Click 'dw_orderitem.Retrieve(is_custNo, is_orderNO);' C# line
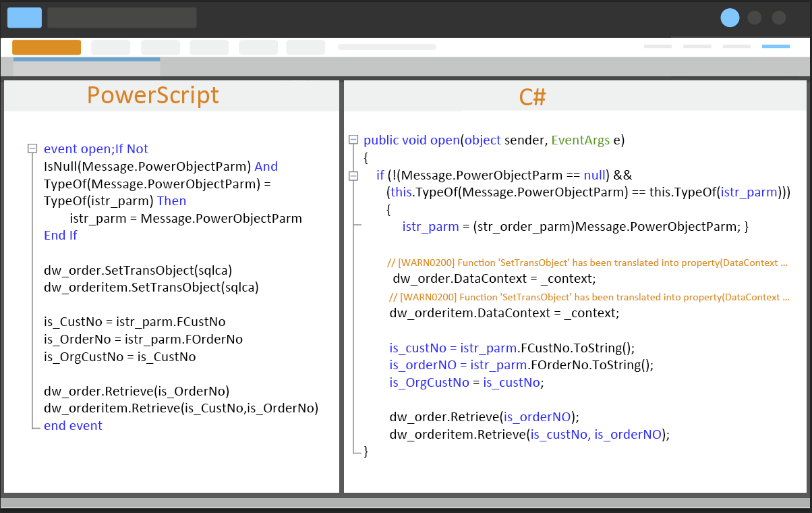 tap(529, 435)
